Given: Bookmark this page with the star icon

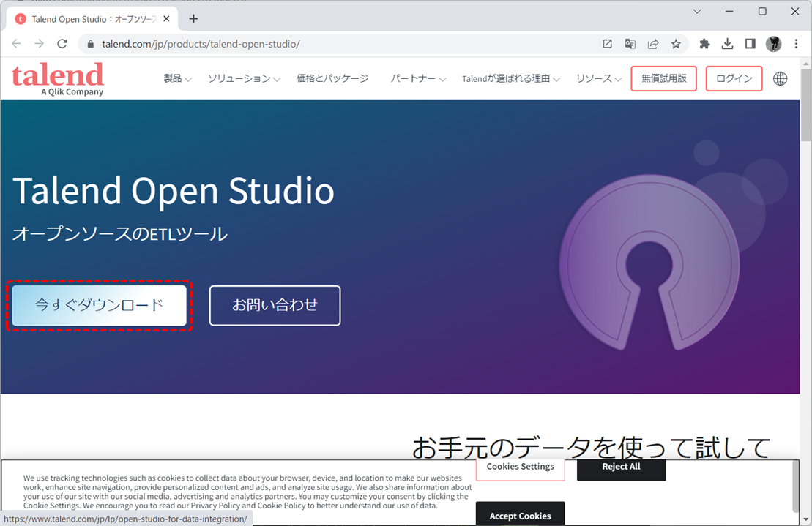Looking at the screenshot, I should point(676,44).
